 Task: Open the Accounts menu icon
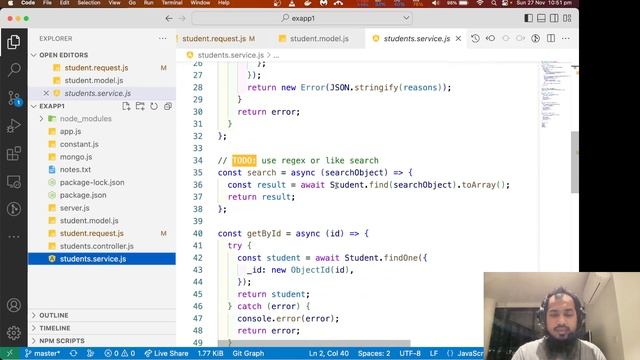pyautogui.click(x=13, y=305)
